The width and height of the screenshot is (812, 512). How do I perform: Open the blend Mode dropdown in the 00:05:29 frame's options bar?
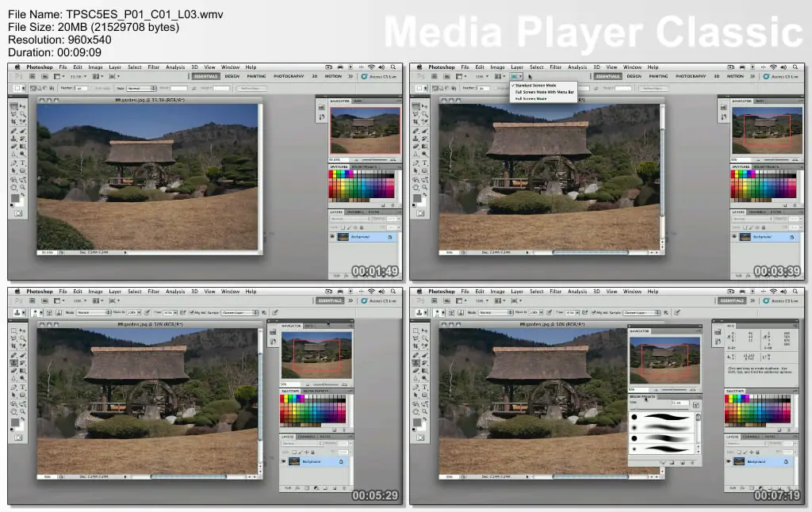coord(94,313)
